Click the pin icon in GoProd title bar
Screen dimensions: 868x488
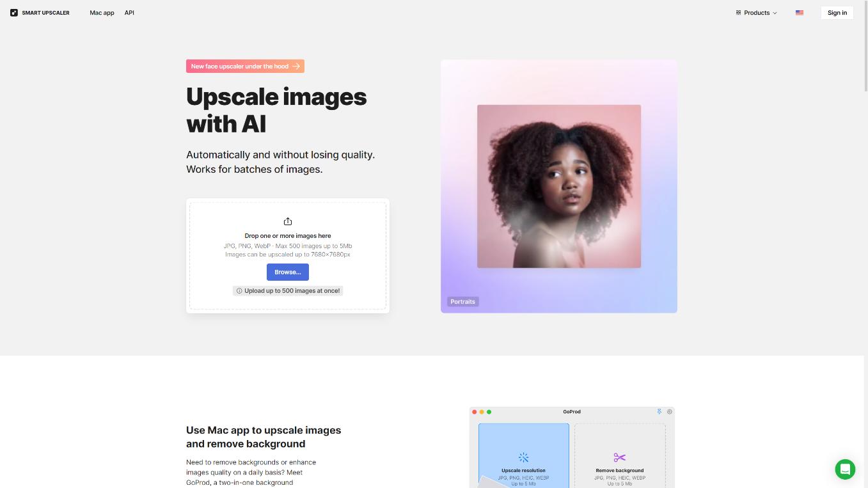(x=659, y=412)
